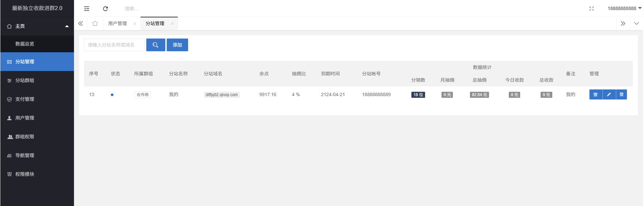The width and height of the screenshot is (644, 206).
Task: Switch to the 用户管理 tab
Action: (117, 23)
